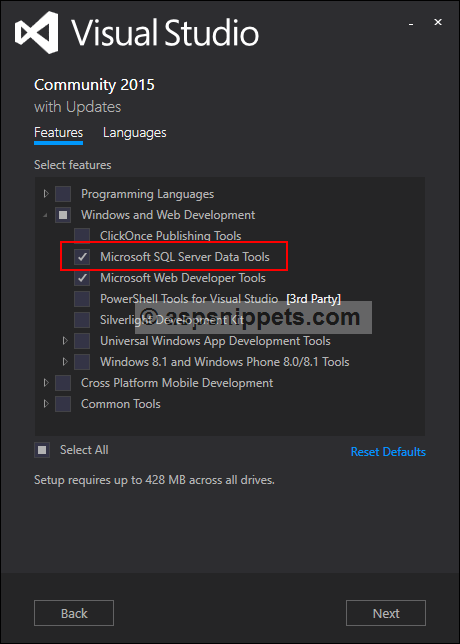
Task: Minimize the installer window
Action: [411, 25]
